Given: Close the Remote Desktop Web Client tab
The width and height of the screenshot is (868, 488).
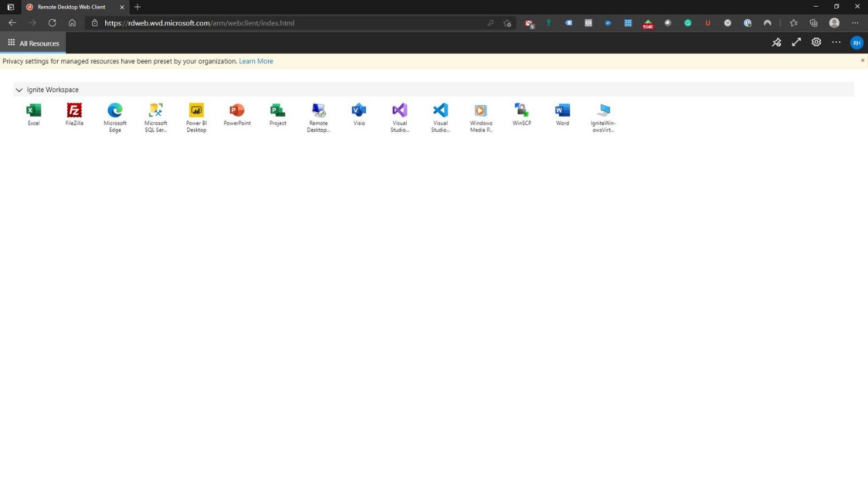Looking at the screenshot, I should pyautogui.click(x=122, y=7).
